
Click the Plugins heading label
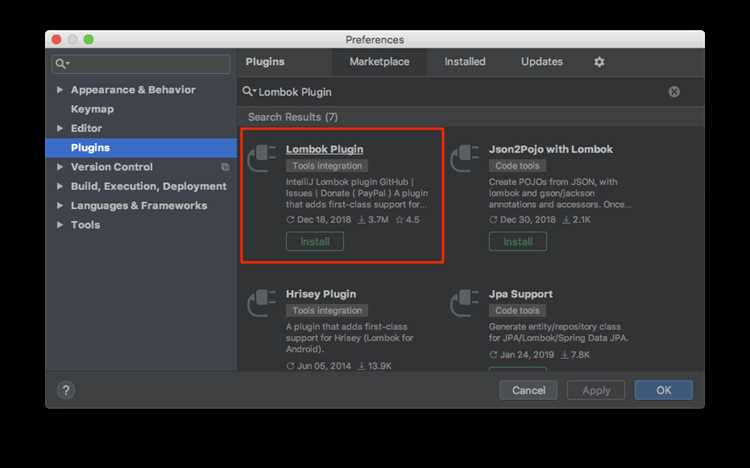pos(265,62)
